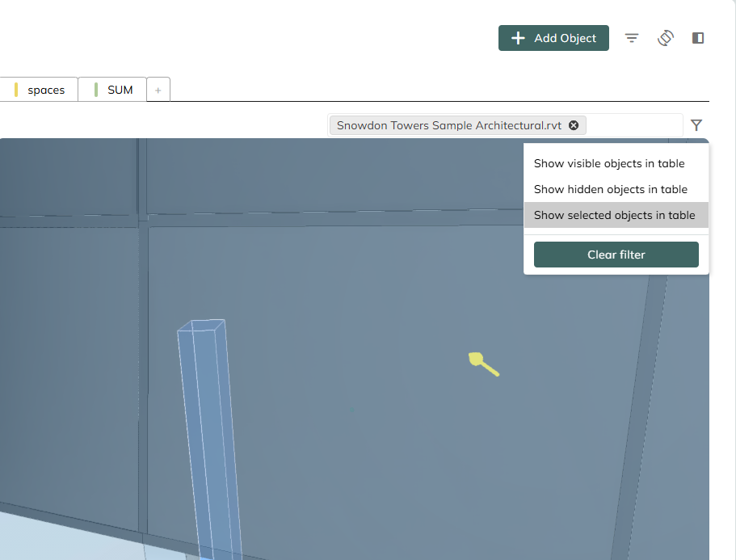Focus the model selection input field
The width and height of the screenshot is (736, 560).
(634, 125)
